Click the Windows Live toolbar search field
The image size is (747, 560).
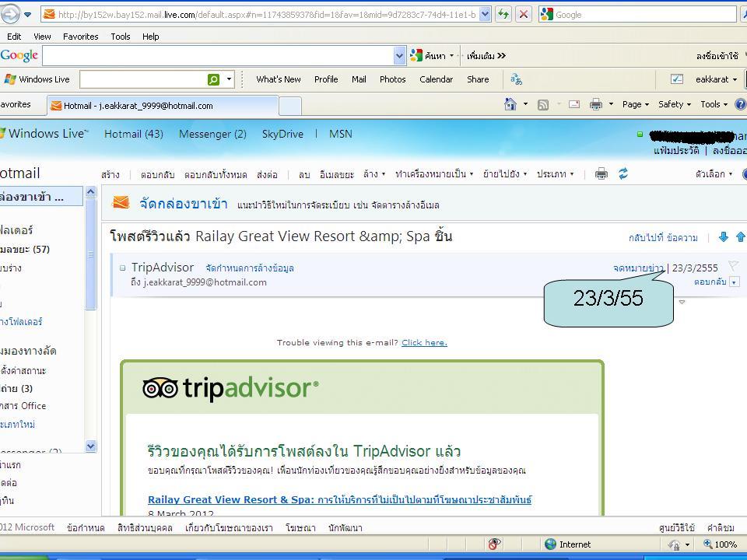(143, 79)
